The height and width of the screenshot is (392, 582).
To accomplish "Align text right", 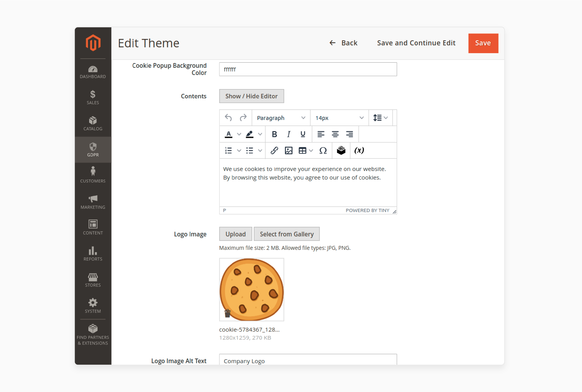I will [349, 134].
